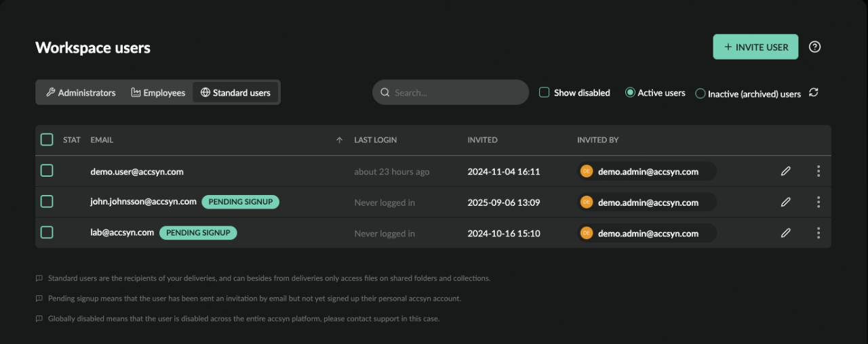Click the john.johnsson@accsyn.com email
This screenshot has height=344, width=868.
143,201
